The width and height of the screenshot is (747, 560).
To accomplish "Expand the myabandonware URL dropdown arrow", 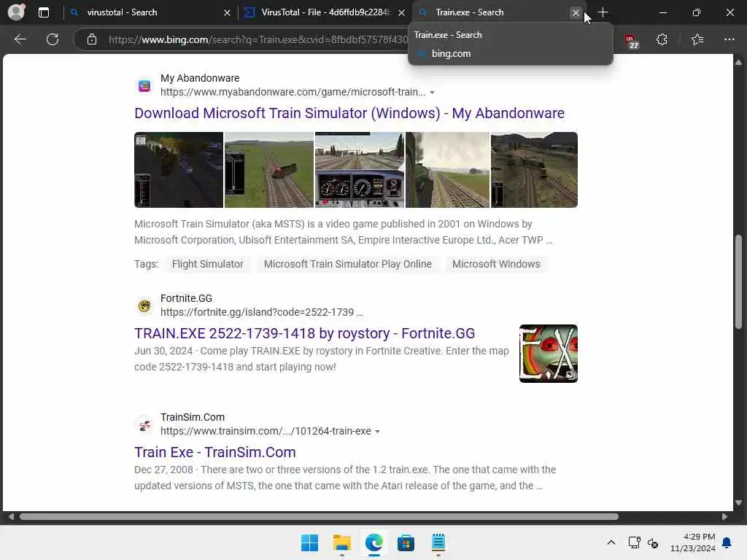I will click(x=432, y=93).
